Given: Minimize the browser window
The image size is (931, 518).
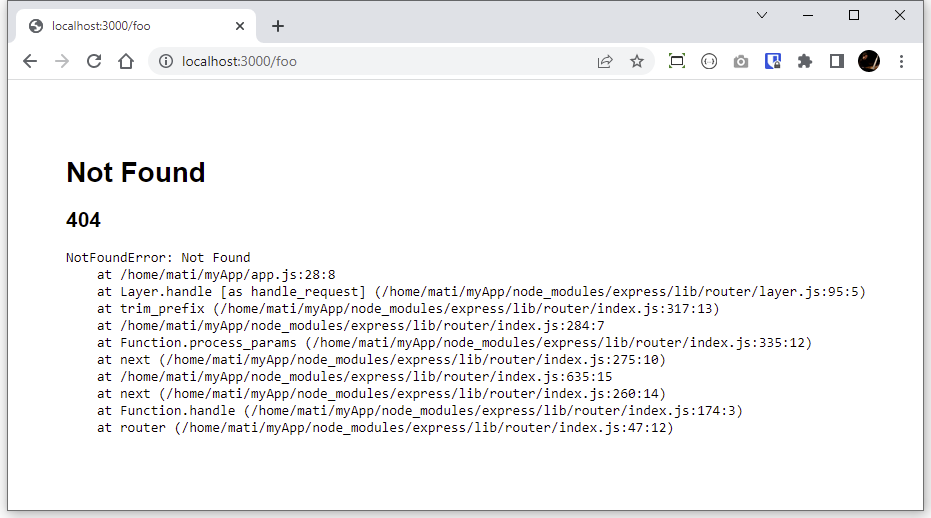Looking at the screenshot, I should tap(808, 15).
